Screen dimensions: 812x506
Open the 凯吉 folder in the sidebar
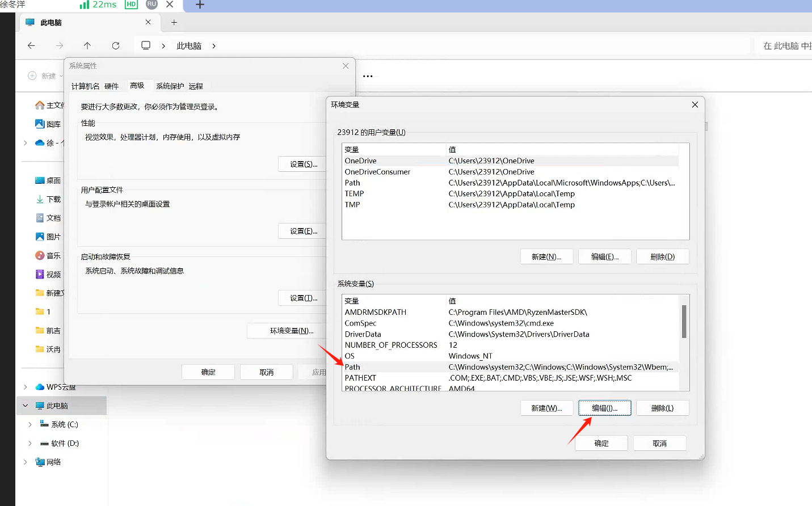(48, 330)
